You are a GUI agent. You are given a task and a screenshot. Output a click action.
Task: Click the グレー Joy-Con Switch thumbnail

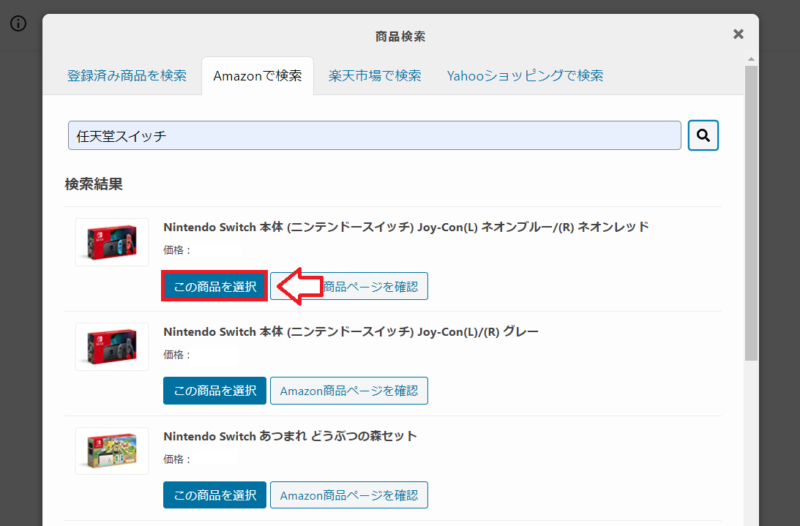pos(112,346)
